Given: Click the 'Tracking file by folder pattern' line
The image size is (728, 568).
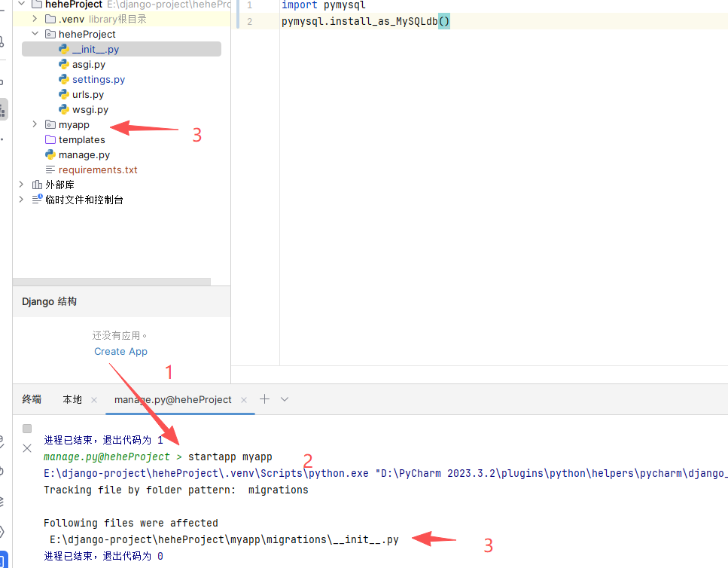Looking at the screenshot, I should click(x=176, y=490).
